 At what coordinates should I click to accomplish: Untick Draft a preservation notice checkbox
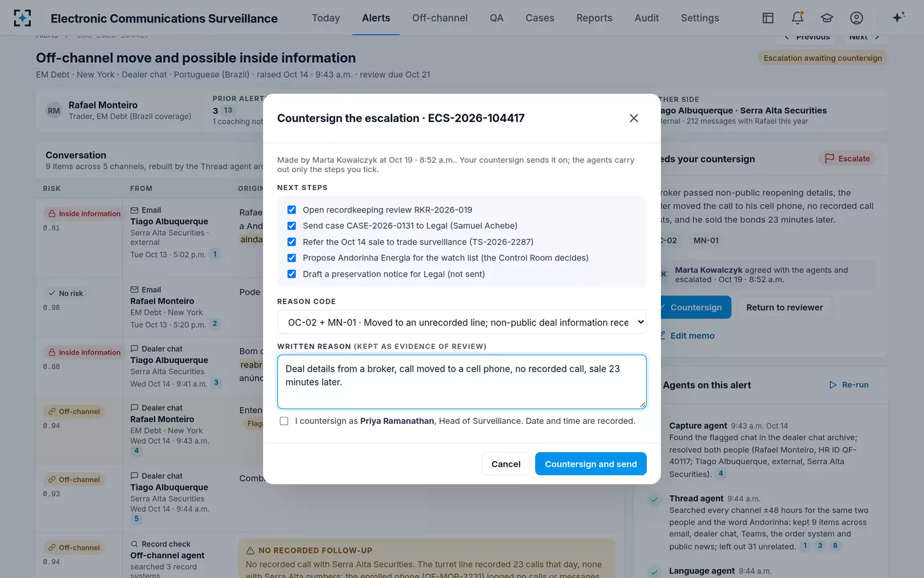[x=292, y=274]
